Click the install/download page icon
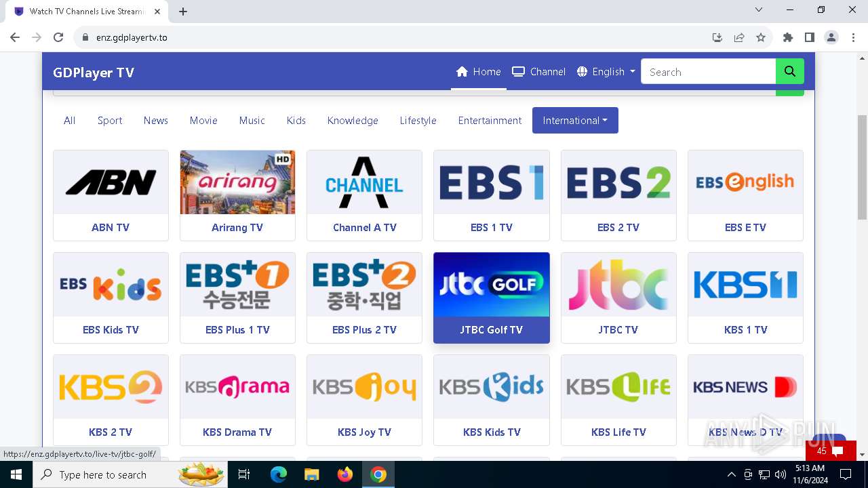The width and height of the screenshot is (868, 488). 717,37
